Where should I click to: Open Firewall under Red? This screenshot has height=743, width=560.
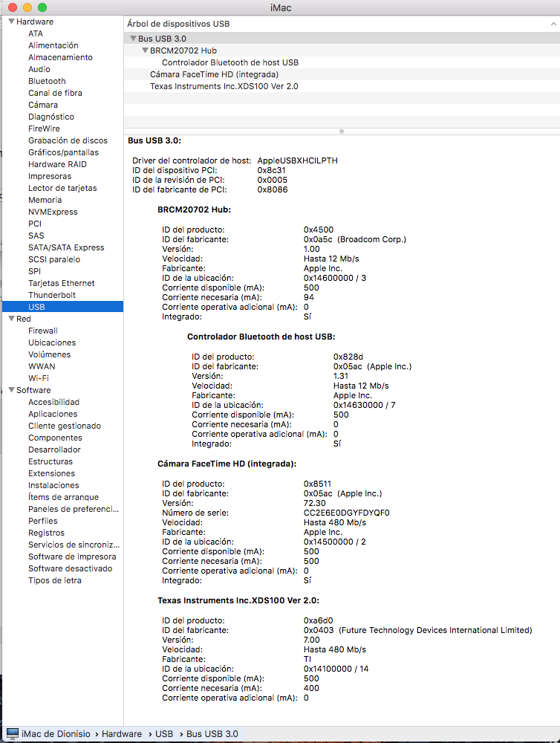(x=42, y=331)
